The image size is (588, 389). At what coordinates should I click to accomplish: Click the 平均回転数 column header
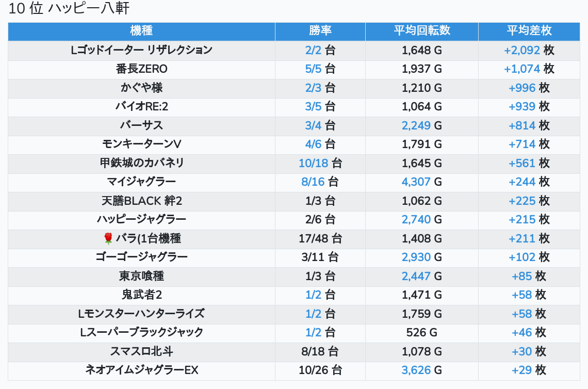click(x=422, y=31)
